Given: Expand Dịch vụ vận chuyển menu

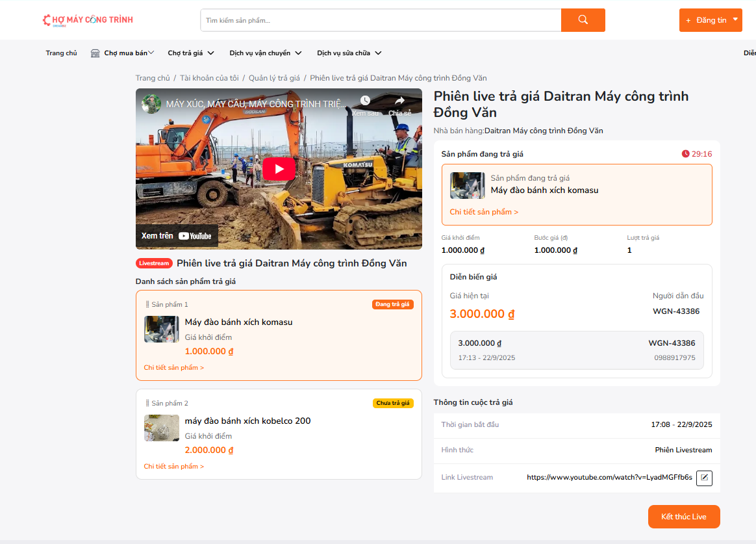Looking at the screenshot, I should (x=265, y=53).
